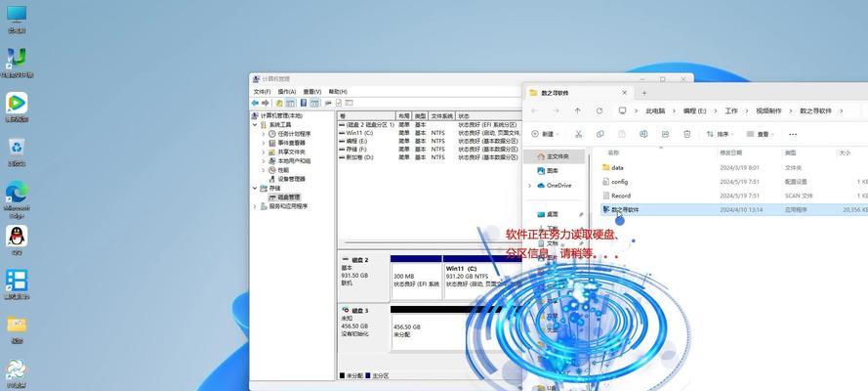Image resolution: width=868 pixels, height=391 pixels.
Task: Open the 操作(A) menu in Computer Management
Action: pos(287,91)
